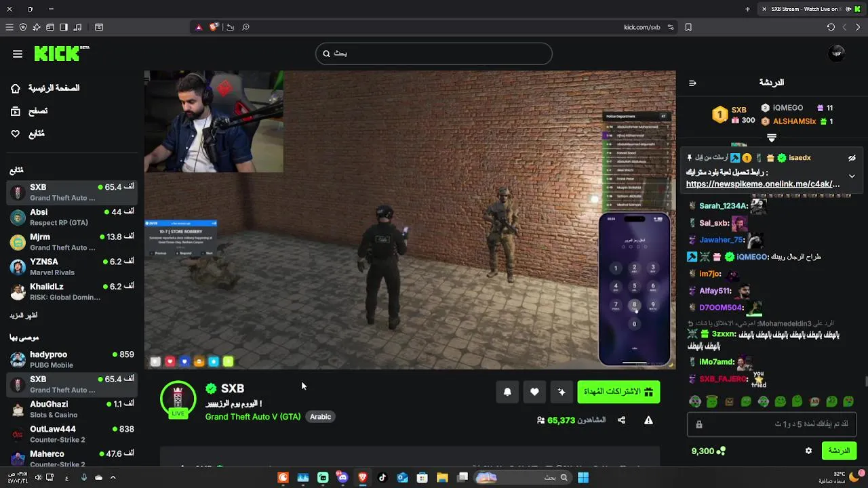Image resolution: width=868 pixels, height=488 pixels.
Task: Click the share stream icon
Action: [621, 420]
